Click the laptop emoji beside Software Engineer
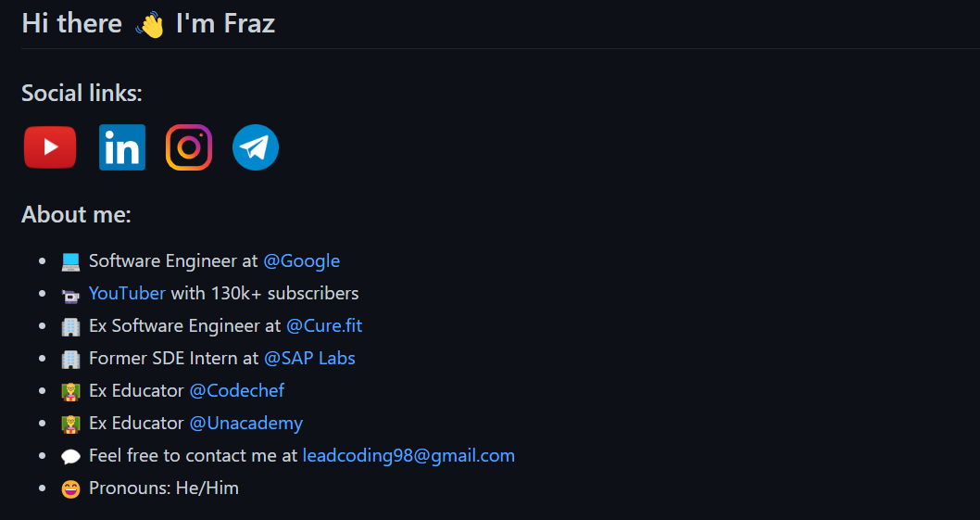Viewport: 980px width, 520px height. (x=70, y=261)
